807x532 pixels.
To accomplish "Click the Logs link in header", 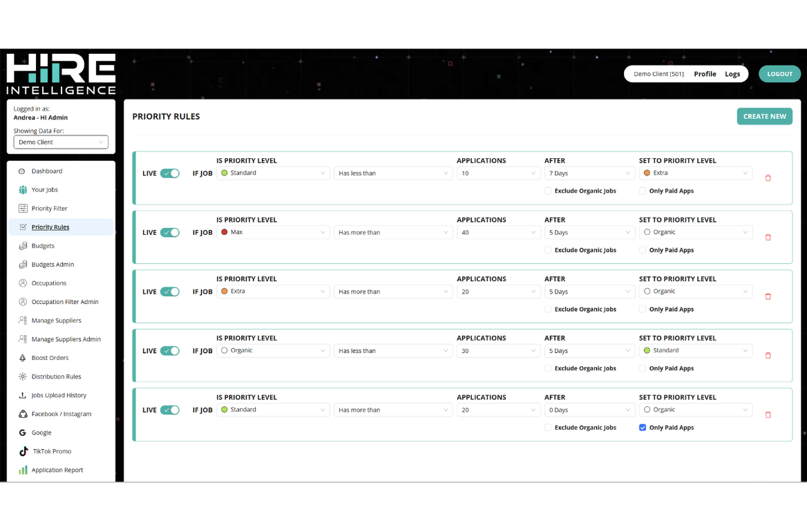I will point(732,74).
